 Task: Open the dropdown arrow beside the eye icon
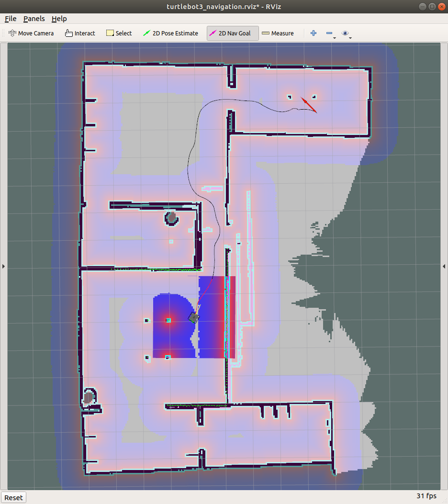(x=350, y=38)
